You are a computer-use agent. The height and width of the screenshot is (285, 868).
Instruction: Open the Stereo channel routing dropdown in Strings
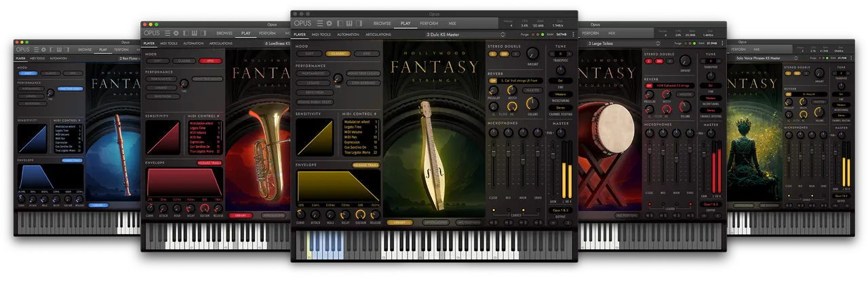point(560,108)
